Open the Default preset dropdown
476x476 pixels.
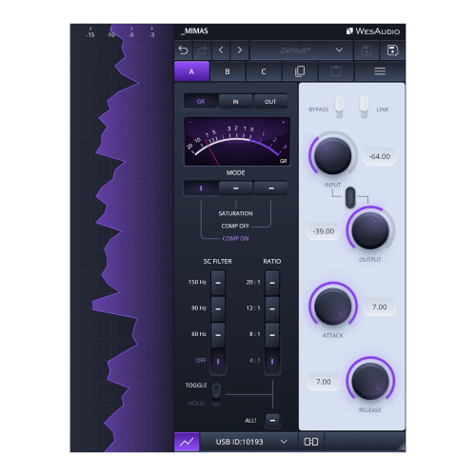(301, 50)
